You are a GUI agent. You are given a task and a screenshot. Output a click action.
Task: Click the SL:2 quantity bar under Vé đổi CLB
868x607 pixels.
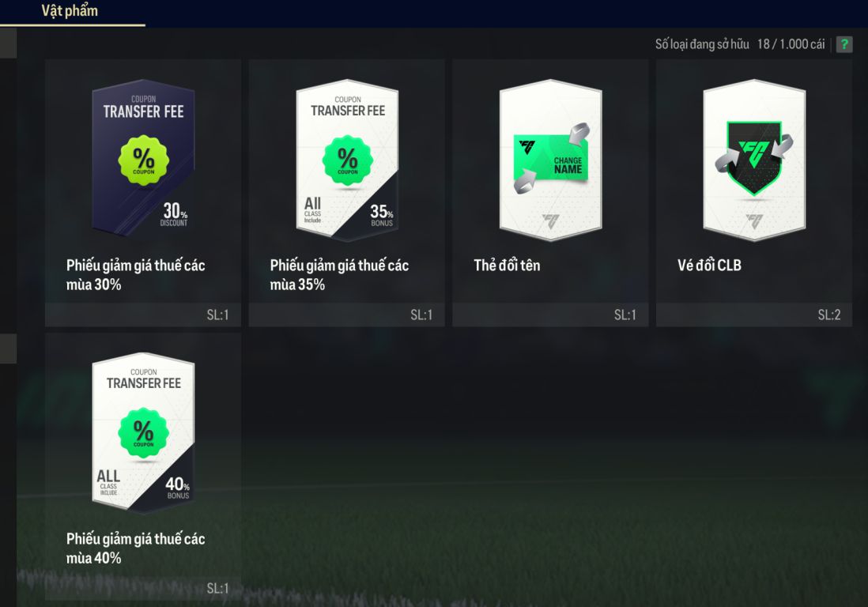(x=754, y=315)
